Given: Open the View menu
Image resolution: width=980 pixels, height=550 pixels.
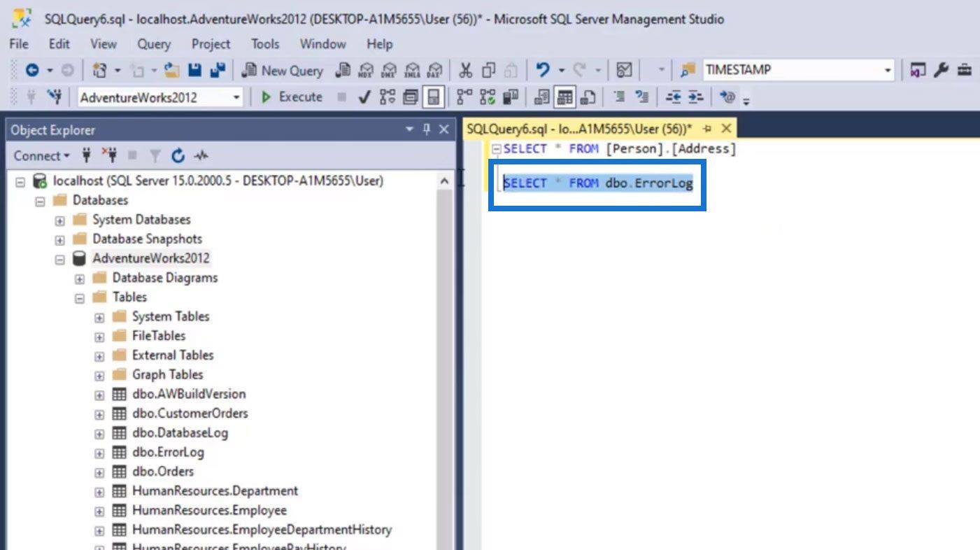Looking at the screenshot, I should pos(103,44).
